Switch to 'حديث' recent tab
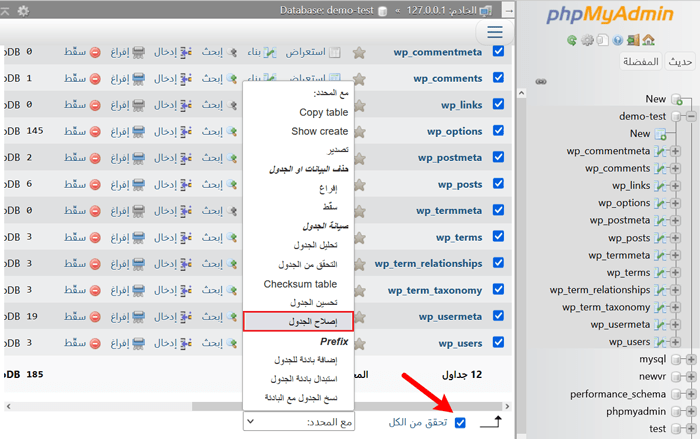 (680, 62)
